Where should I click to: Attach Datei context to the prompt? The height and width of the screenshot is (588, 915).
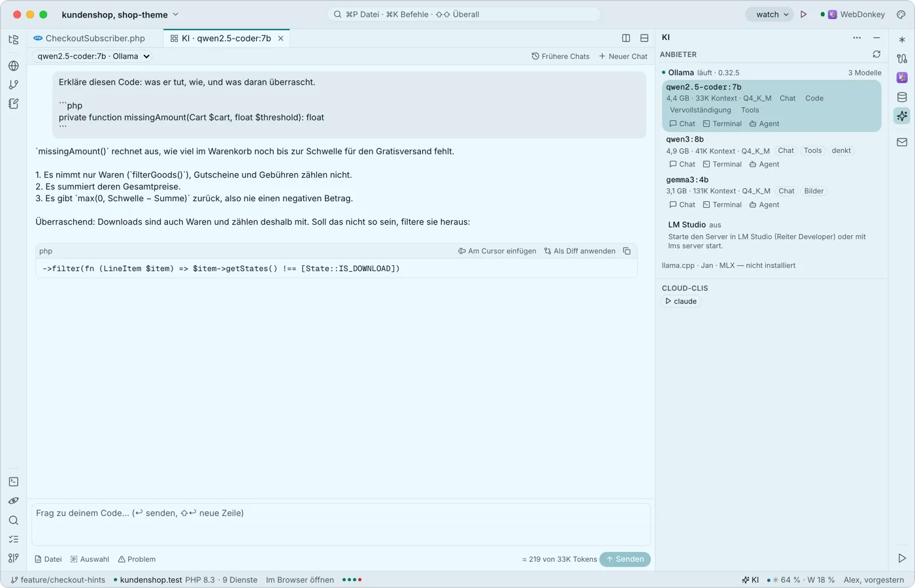[48, 559]
